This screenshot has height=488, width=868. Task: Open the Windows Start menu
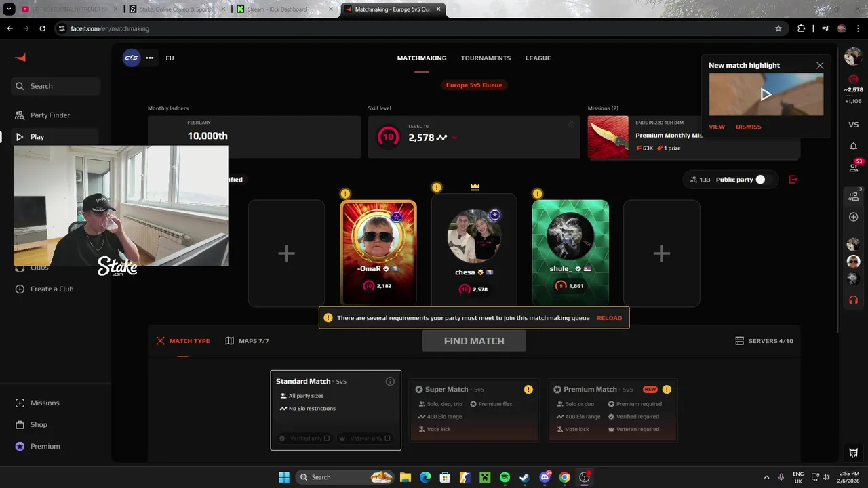[284, 477]
